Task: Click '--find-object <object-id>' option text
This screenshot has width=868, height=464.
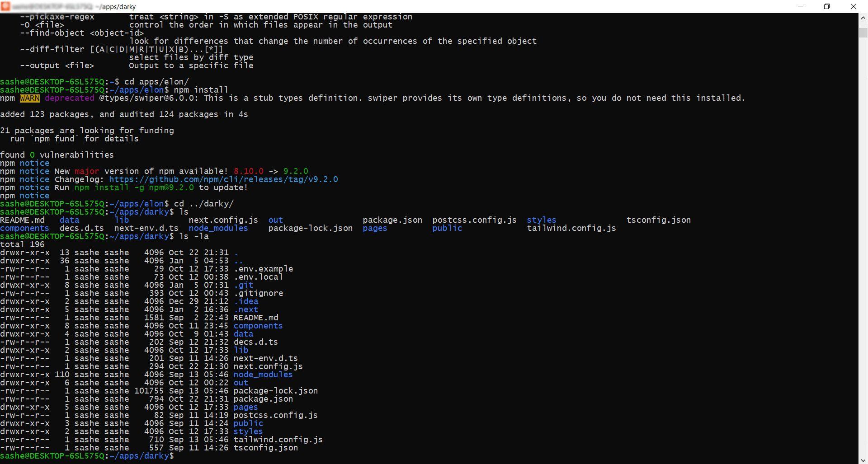Action: coord(82,33)
